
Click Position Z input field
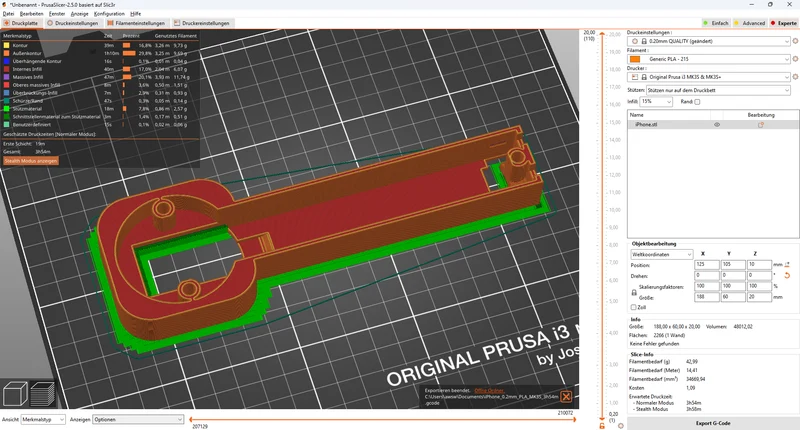759,265
